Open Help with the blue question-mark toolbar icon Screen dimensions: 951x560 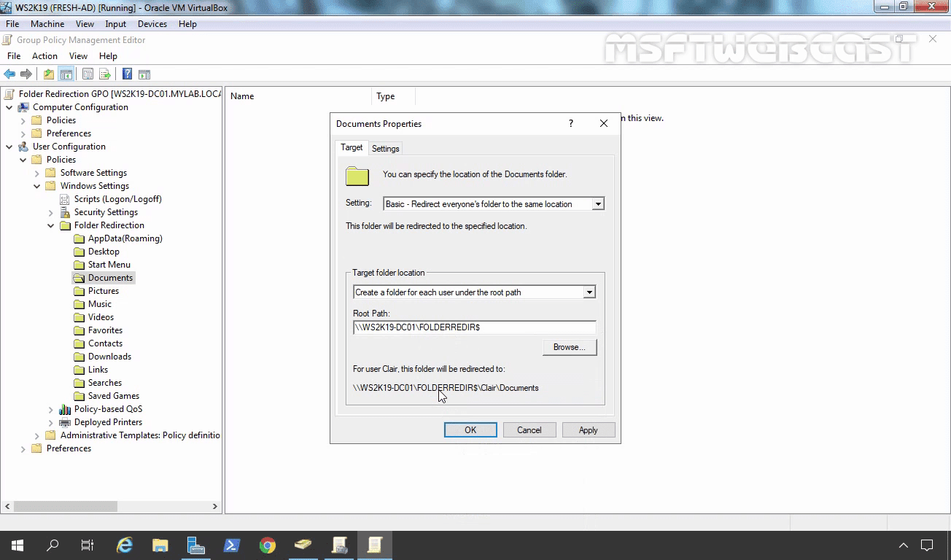point(128,74)
